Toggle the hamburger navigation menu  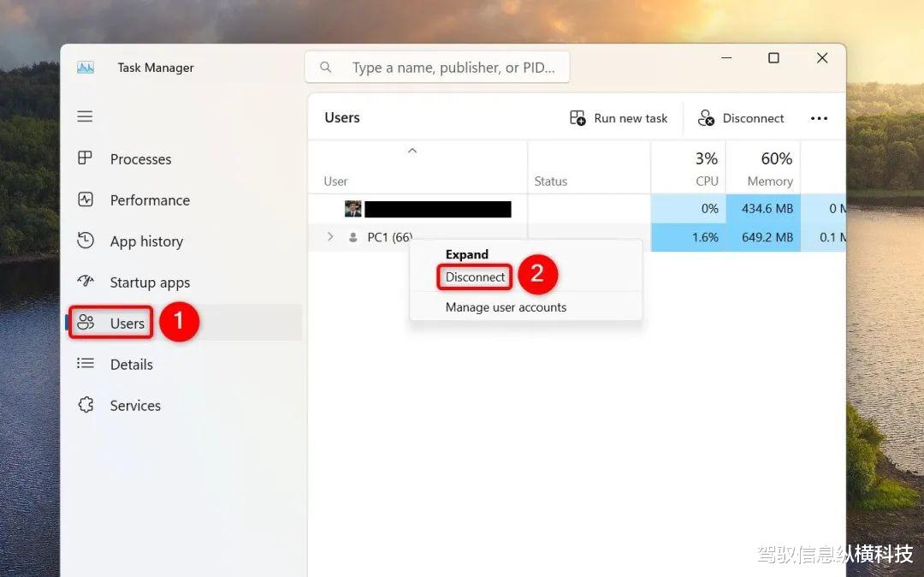click(x=85, y=116)
